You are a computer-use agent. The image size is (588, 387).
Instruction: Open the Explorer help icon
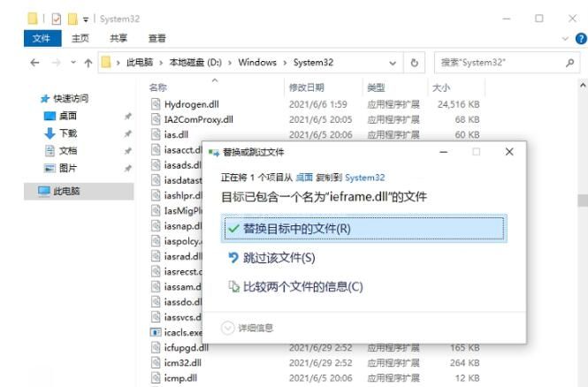point(581,39)
